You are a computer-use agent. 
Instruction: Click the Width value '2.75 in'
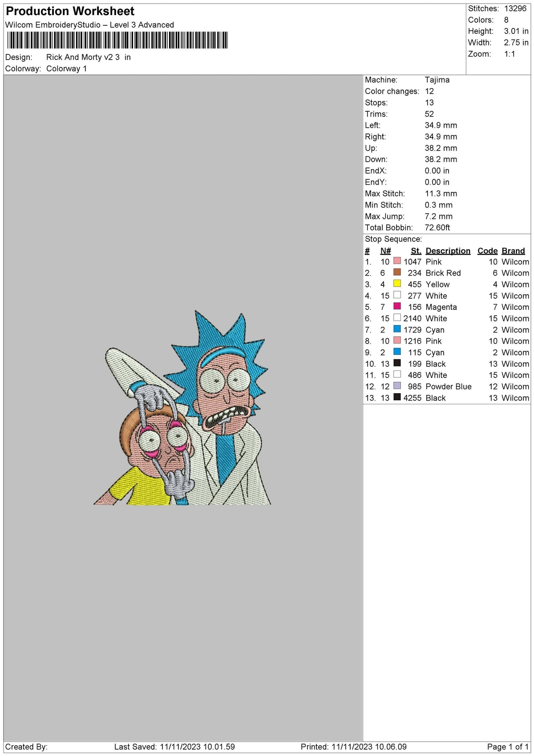coord(516,43)
